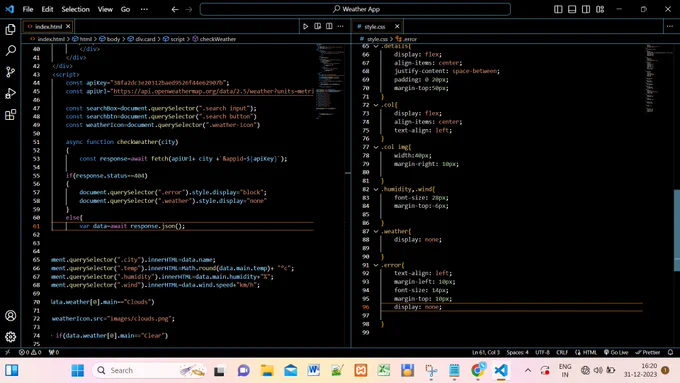Toggle the bottom panel layout

572,9
